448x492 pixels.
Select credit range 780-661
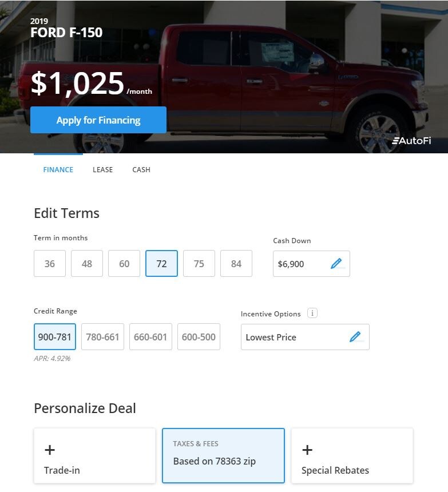pyautogui.click(x=102, y=337)
